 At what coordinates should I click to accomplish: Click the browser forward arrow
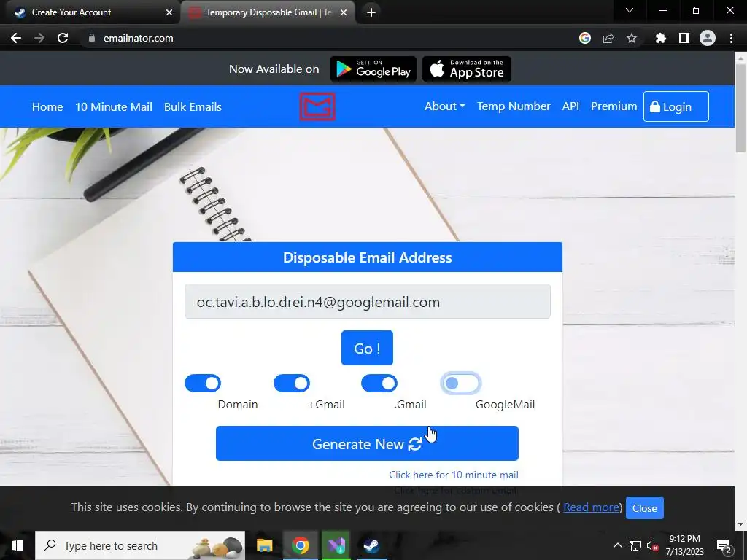coord(39,38)
